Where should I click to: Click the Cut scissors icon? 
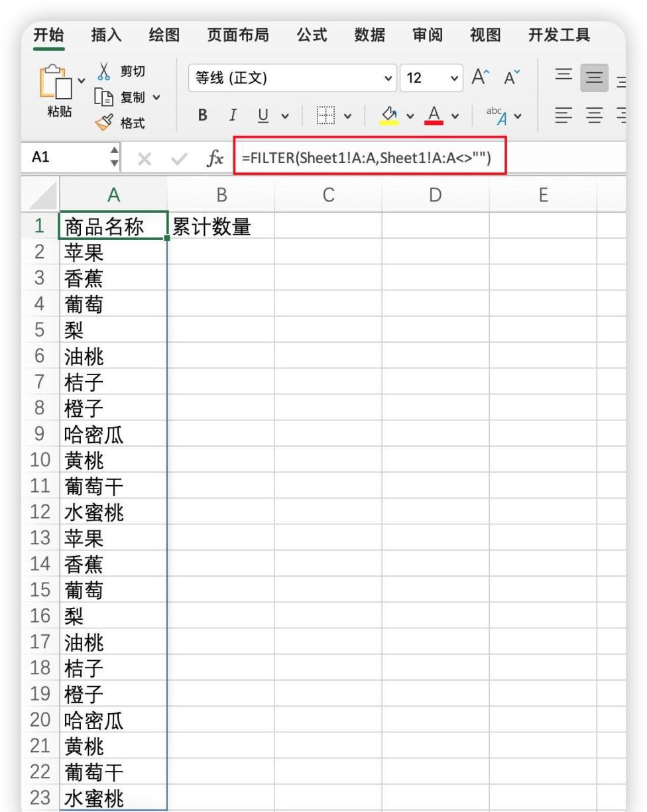pos(105,72)
